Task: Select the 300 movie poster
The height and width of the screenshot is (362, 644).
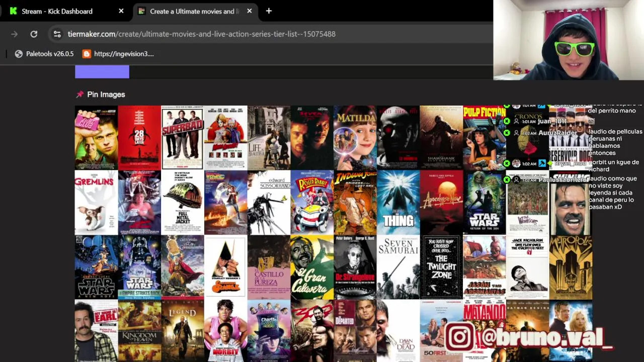Action: click(x=312, y=331)
